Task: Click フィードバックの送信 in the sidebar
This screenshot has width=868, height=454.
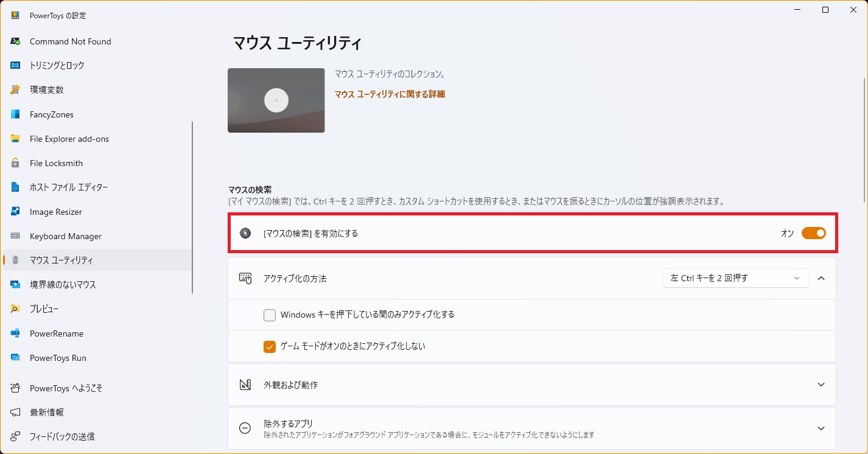Action: (62, 436)
